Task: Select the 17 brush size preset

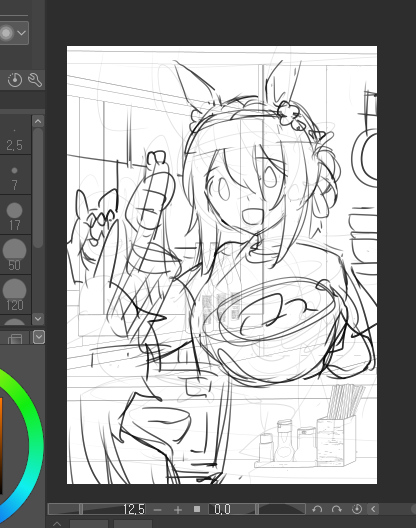Action: 14,215
